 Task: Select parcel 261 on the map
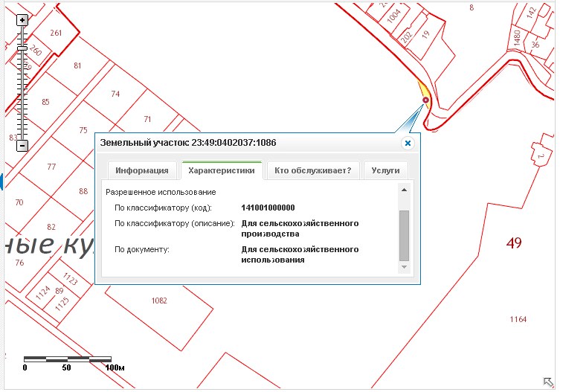point(56,33)
